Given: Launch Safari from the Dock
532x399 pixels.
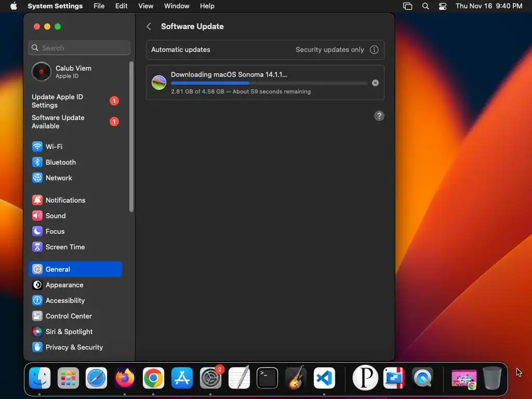Looking at the screenshot, I should [x=96, y=378].
